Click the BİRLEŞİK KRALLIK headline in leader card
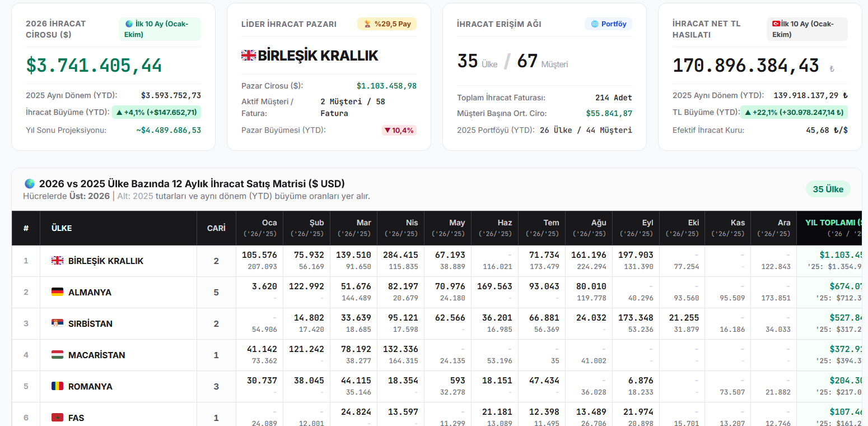The height and width of the screenshot is (426, 868). click(x=318, y=55)
